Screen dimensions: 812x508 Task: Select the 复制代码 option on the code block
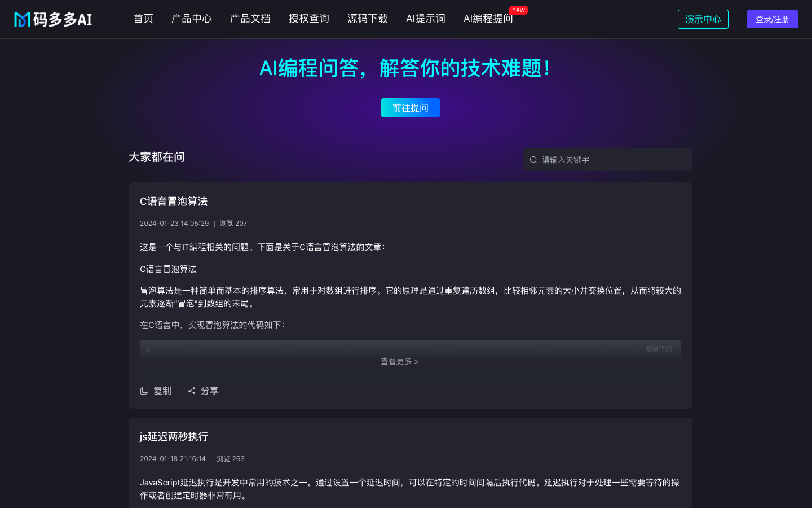coord(658,349)
